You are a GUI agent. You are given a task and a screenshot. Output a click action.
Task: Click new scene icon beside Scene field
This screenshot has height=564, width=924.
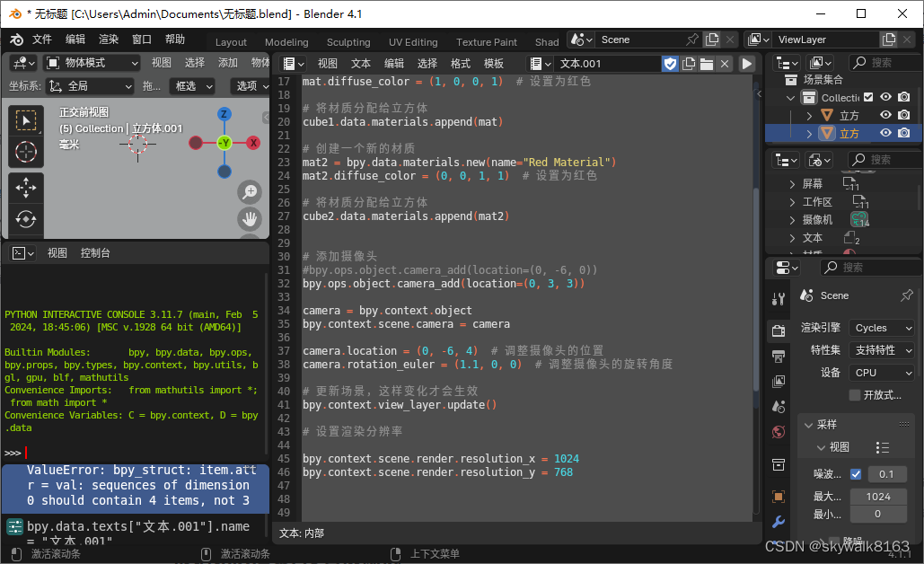(712, 40)
